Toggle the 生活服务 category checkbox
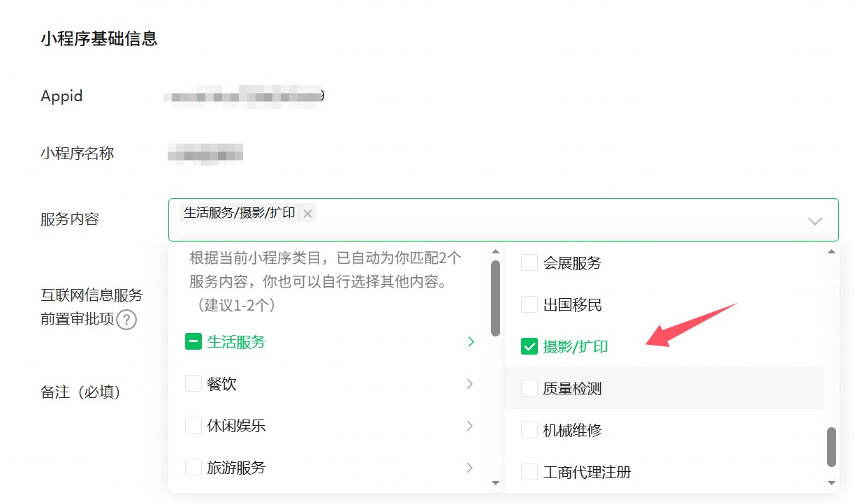Viewport: 855px width, 504px height. pyautogui.click(x=193, y=342)
